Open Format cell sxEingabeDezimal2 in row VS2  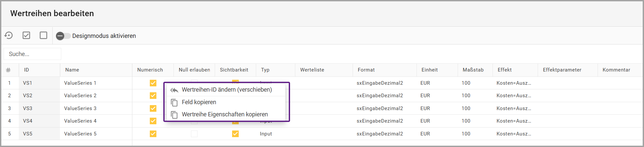380,96
